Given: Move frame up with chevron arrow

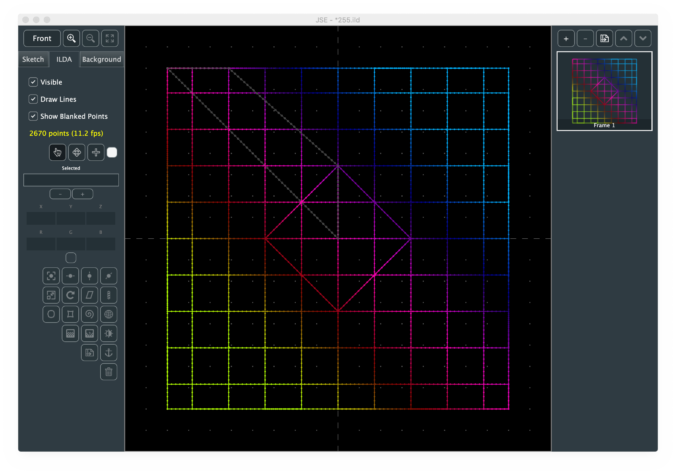Looking at the screenshot, I should (x=623, y=38).
